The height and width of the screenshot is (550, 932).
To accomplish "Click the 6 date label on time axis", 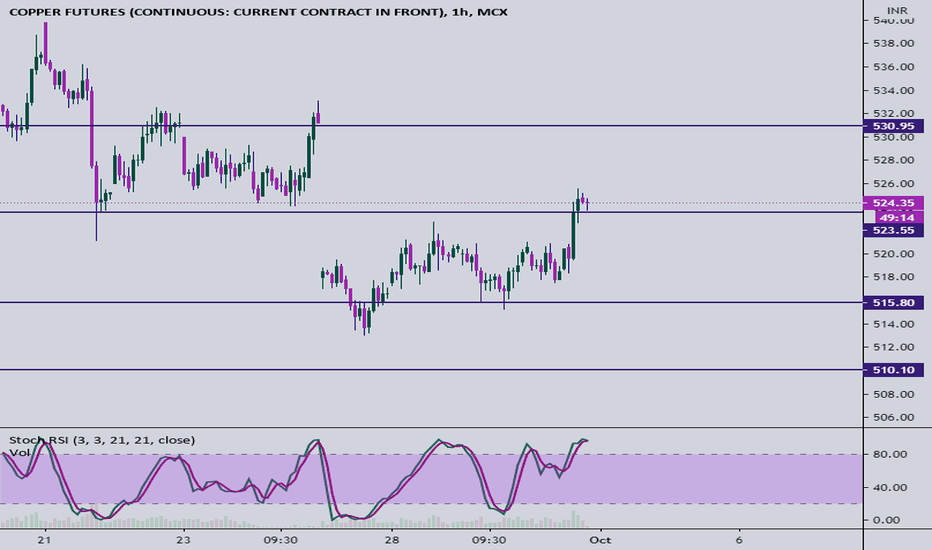I will pos(739,540).
